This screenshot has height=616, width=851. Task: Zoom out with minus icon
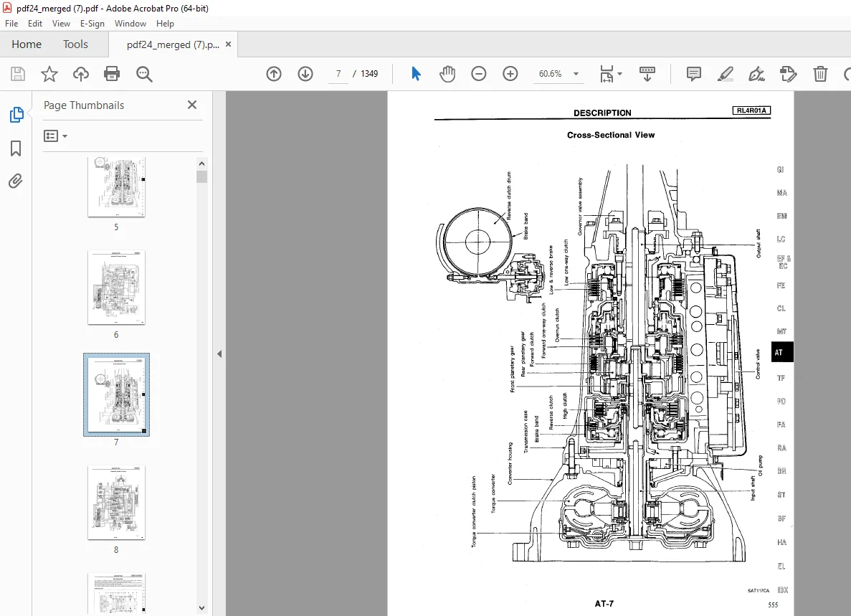pyautogui.click(x=479, y=74)
